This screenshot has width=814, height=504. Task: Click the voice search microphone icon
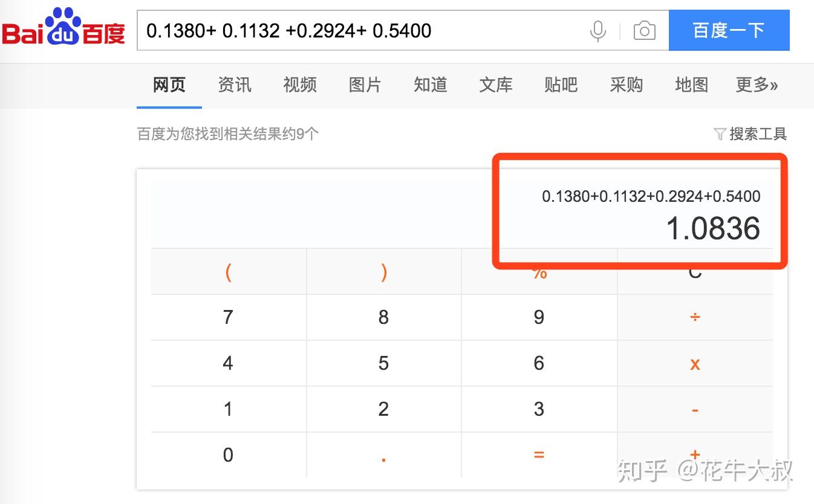coord(598,30)
